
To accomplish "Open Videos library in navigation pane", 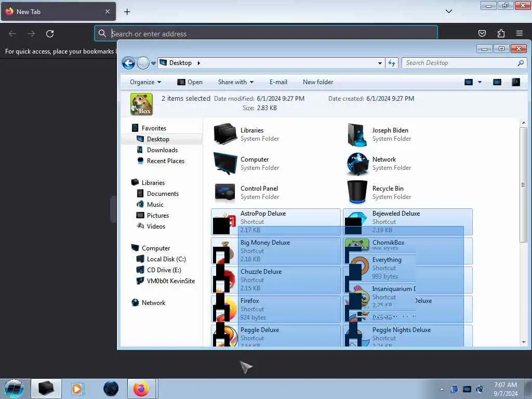I will coord(156,226).
